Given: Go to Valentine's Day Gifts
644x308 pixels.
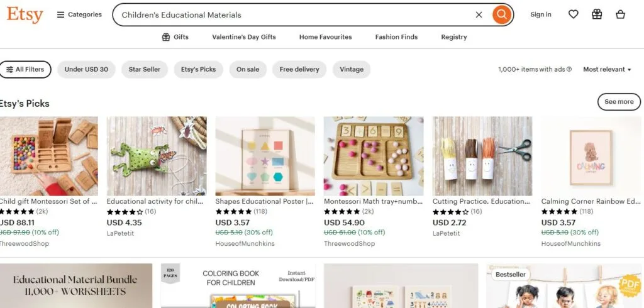Looking at the screenshot, I should (244, 37).
